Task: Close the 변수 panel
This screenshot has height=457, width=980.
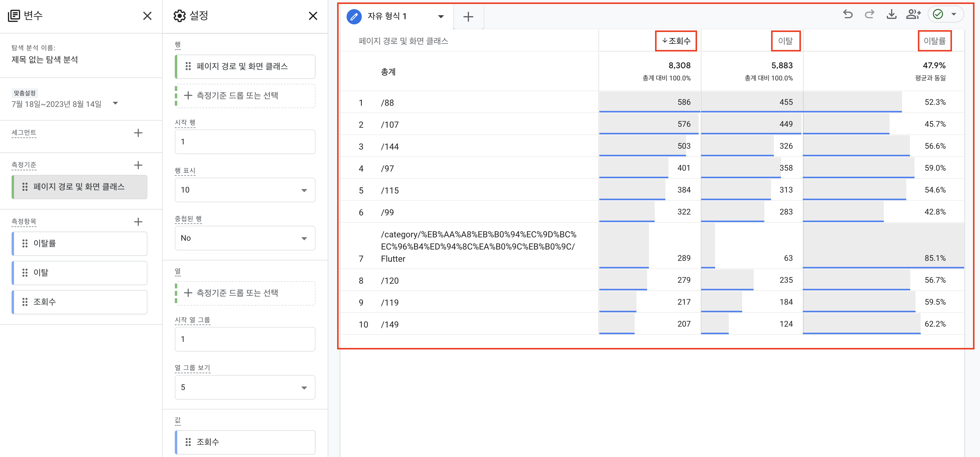Action: pos(147,16)
